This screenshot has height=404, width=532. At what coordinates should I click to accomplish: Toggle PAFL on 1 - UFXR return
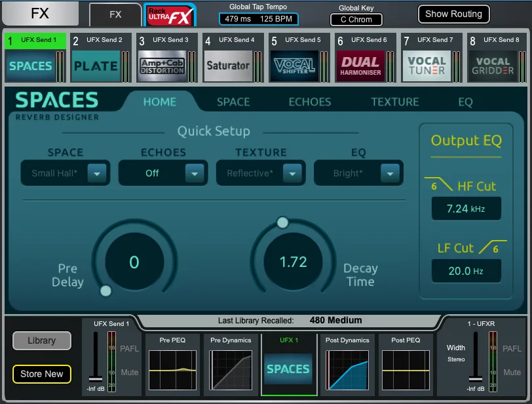click(512, 349)
